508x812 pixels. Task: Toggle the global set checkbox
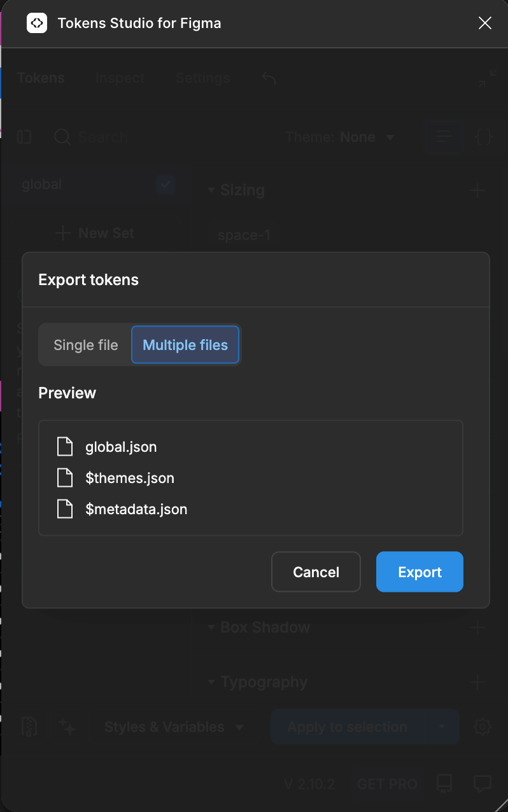tap(166, 185)
